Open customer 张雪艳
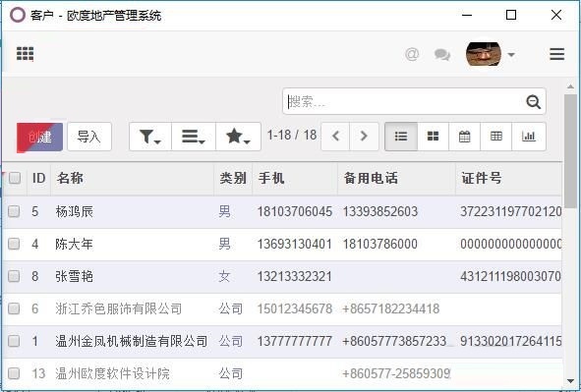 coord(74,276)
